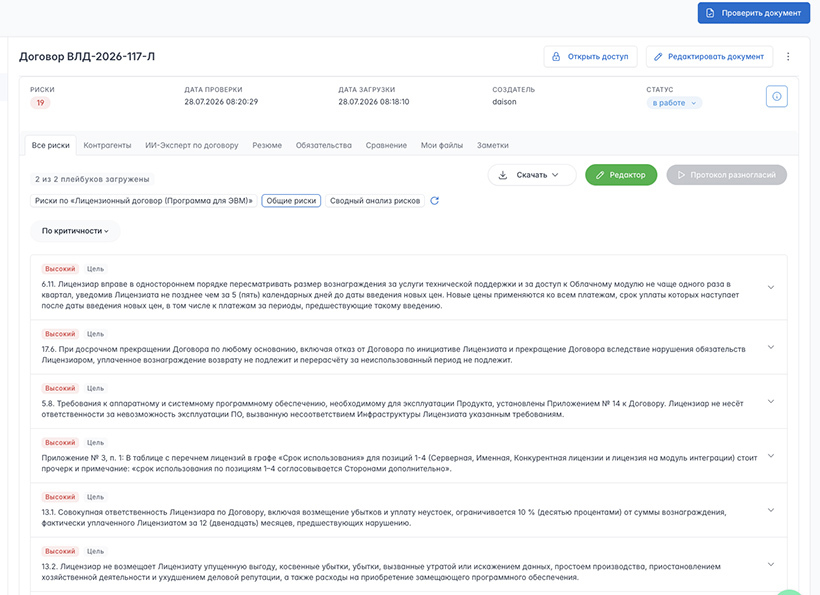Click the Протокол разногласий button
Image resolution: width=820 pixels, height=595 pixels.
click(x=726, y=175)
